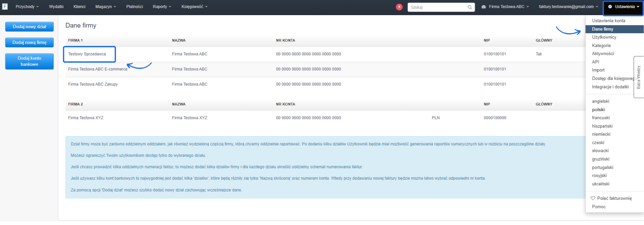
Task: Expand the Magazyn dropdown menu
Action: (x=105, y=7)
